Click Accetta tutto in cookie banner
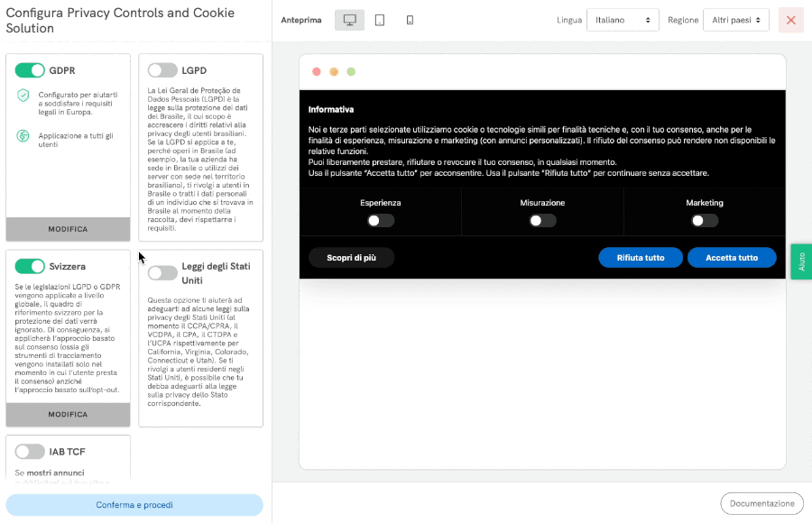This screenshot has height=523, width=812. pos(731,258)
